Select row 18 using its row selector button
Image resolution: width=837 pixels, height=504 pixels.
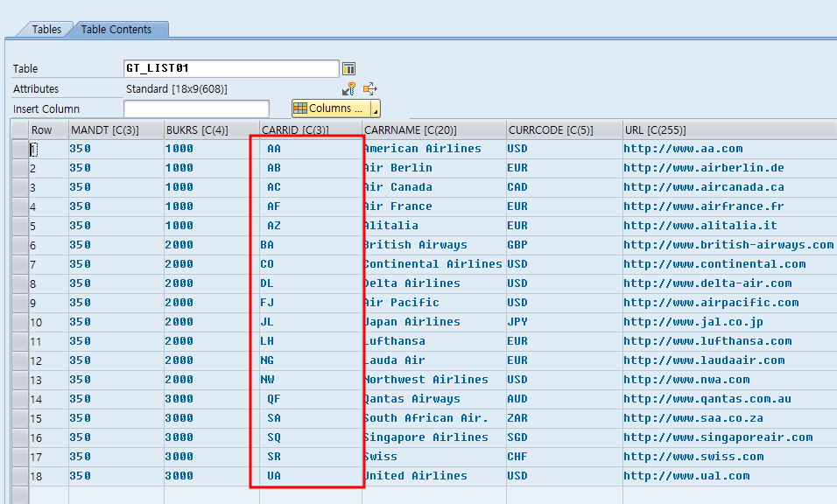(x=20, y=476)
